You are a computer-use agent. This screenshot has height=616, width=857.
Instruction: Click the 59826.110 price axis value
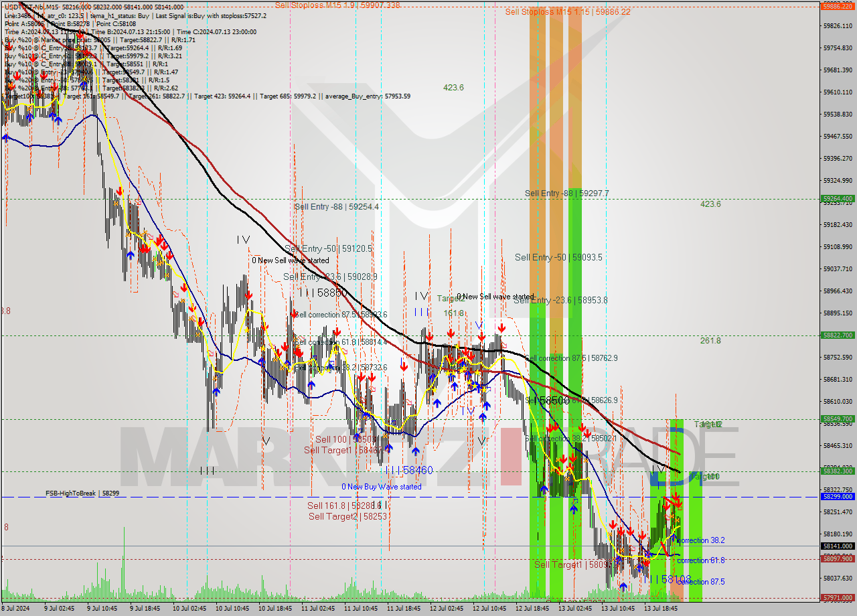[x=838, y=25]
